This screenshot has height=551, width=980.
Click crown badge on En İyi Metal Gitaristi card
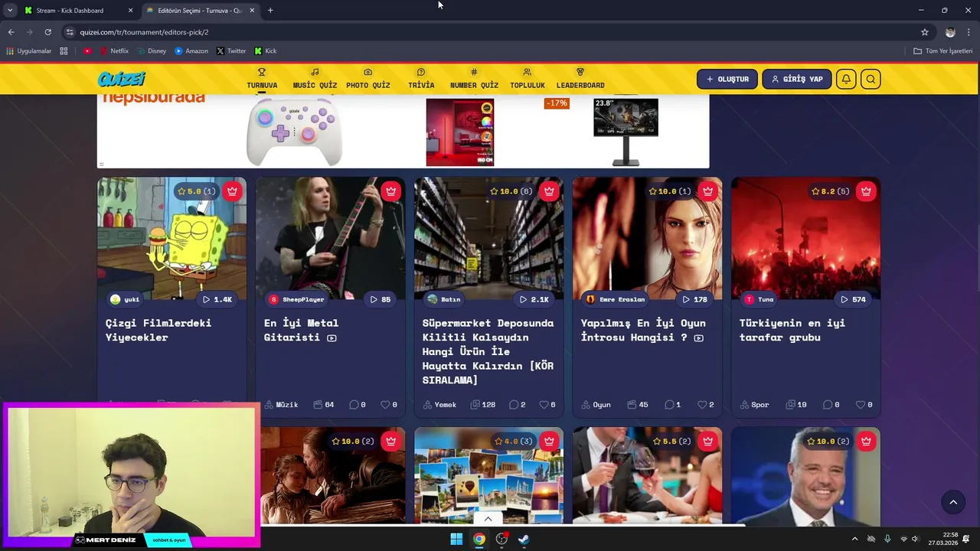390,191
